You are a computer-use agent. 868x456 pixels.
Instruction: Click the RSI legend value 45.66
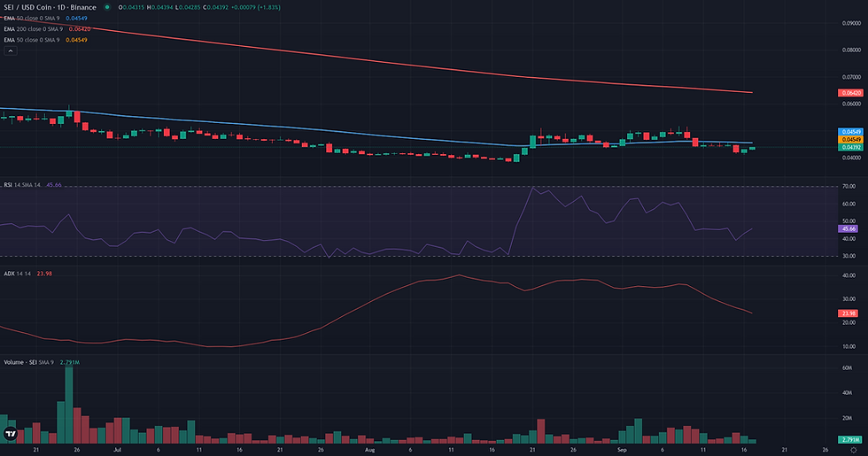(54, 185)
